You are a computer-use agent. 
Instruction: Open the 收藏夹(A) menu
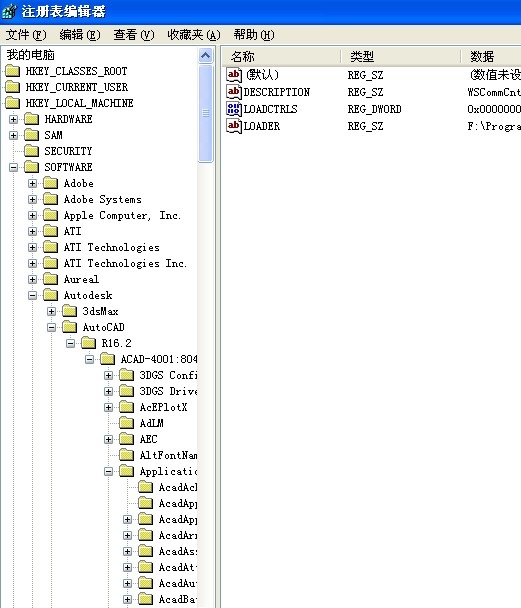click(x=193, y=35)
